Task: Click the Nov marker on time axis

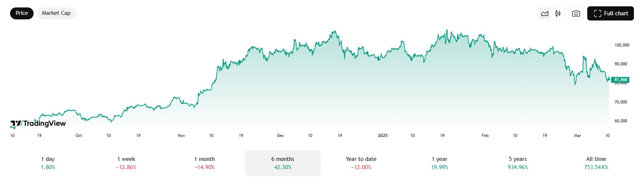Action: tap(181, 136)
